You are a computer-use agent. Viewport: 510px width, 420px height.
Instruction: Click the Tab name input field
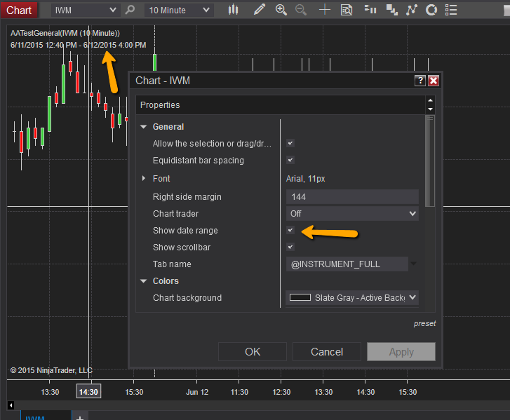coord(347,264)
